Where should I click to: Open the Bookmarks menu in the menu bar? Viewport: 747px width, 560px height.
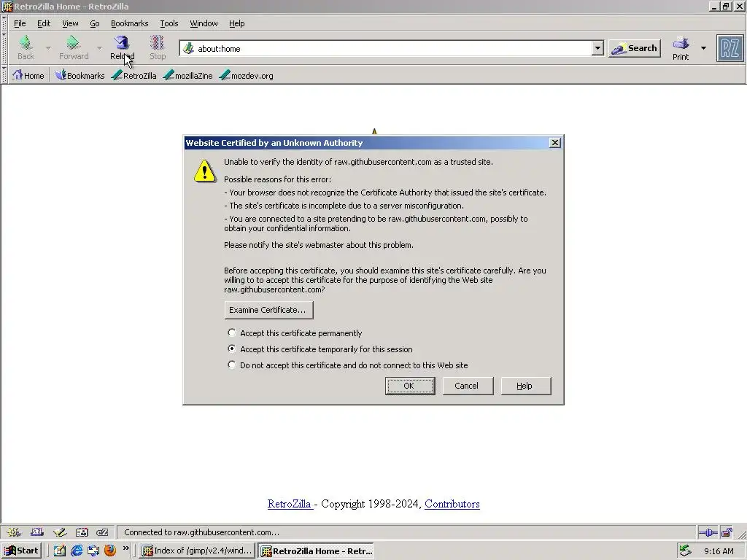point(130,23)
